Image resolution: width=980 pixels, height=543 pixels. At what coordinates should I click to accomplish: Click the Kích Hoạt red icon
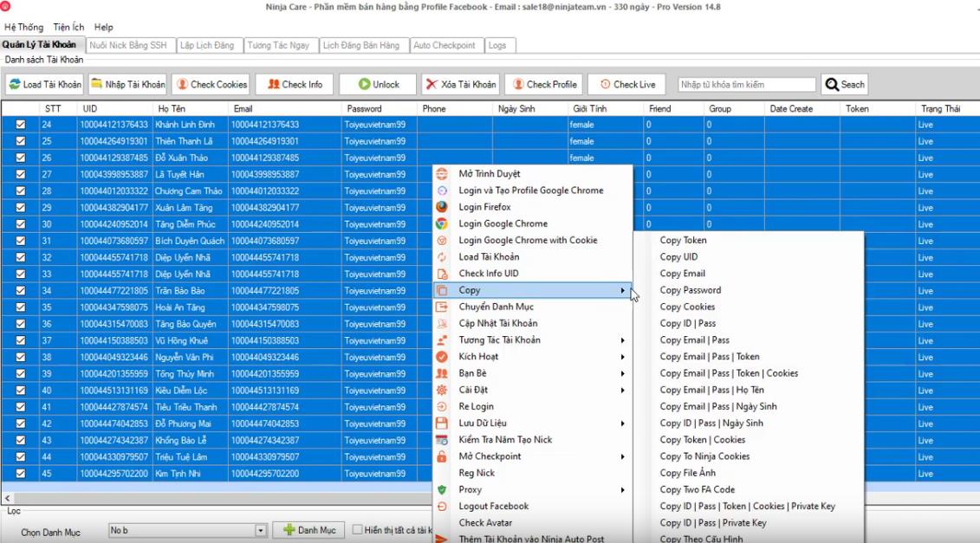442,357
